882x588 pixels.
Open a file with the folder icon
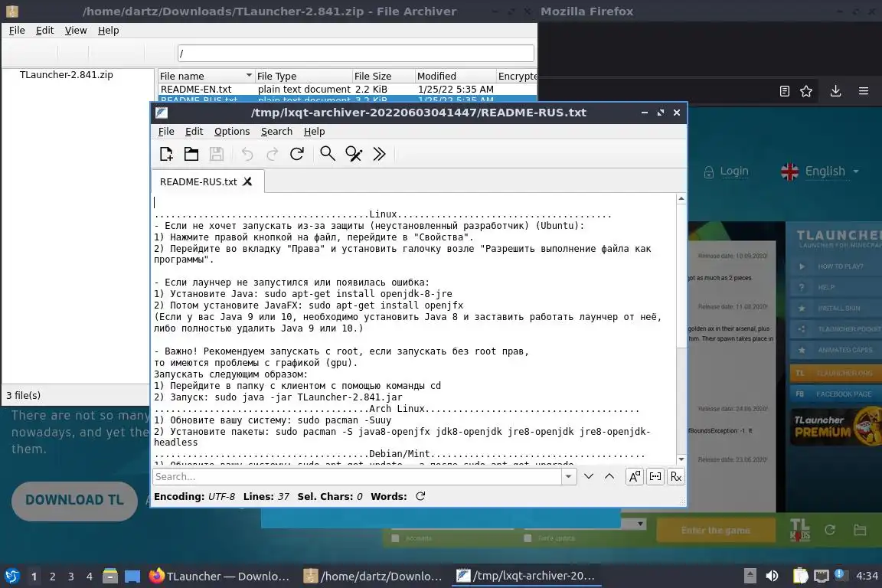[x=191, y=154]
